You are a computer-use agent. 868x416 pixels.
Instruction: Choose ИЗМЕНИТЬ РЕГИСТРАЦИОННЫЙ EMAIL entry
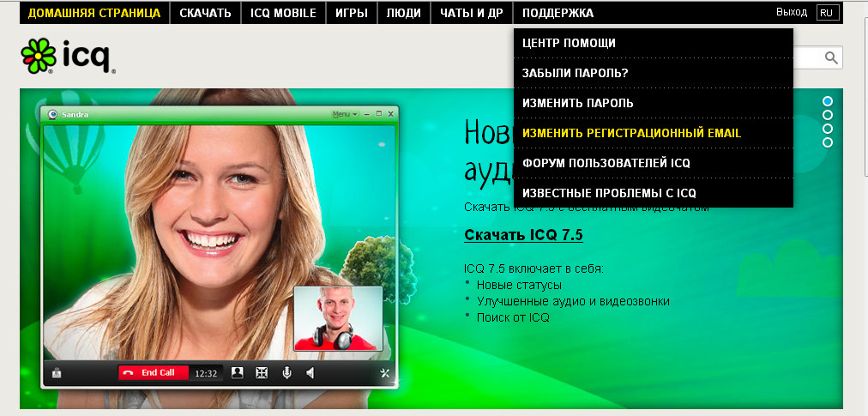[654, 133]
